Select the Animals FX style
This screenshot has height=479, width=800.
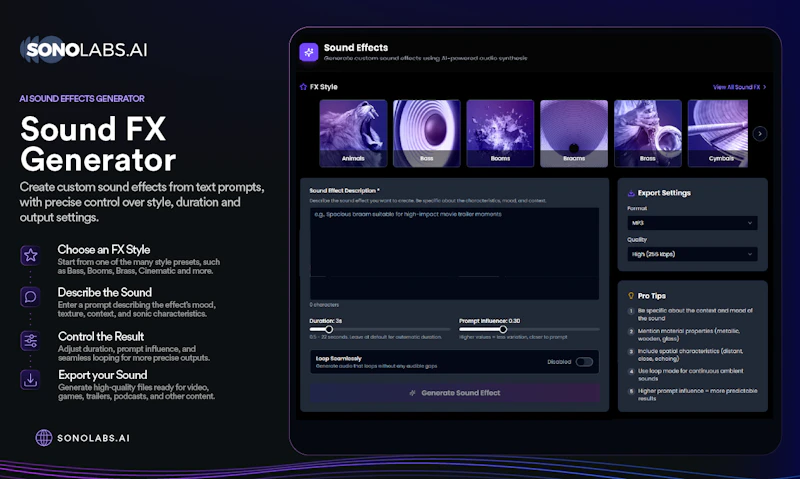[x=353, y=134]
